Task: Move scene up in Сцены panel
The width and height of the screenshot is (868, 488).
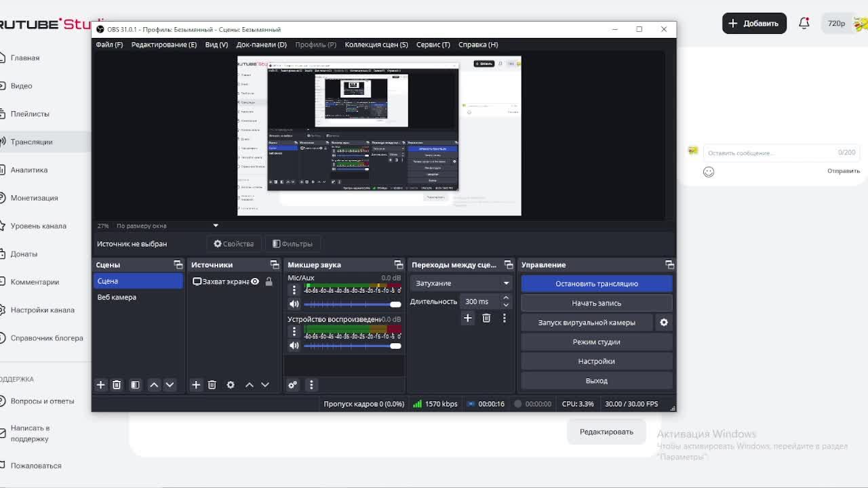Action: tap(154, 385)
